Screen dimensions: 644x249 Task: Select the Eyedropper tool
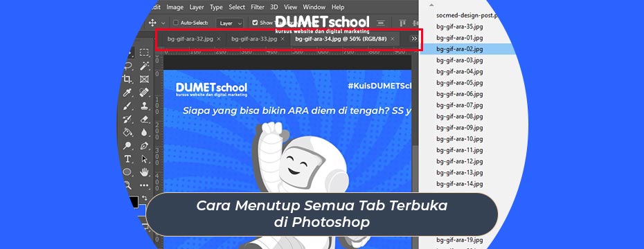[127, 92]
